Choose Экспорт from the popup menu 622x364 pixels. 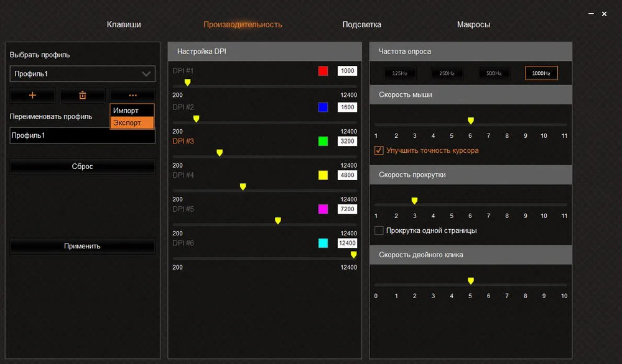[x=132, y=123]
